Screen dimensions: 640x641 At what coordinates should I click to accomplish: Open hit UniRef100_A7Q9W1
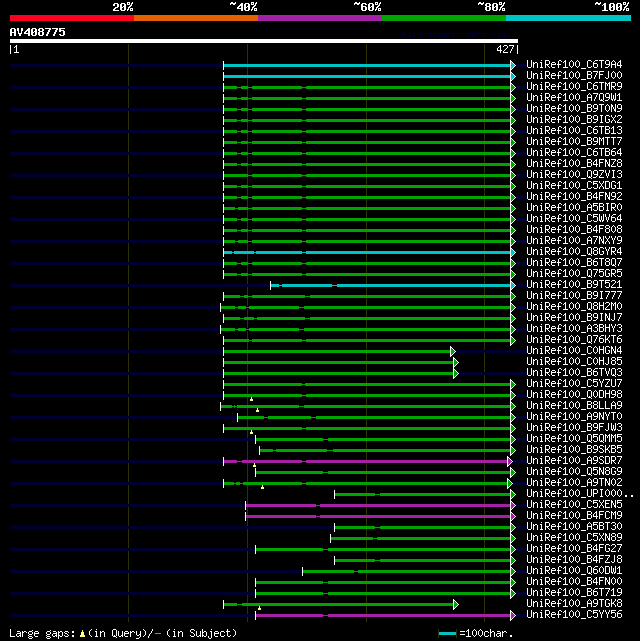pyautogui.click(x=574, y=97)
